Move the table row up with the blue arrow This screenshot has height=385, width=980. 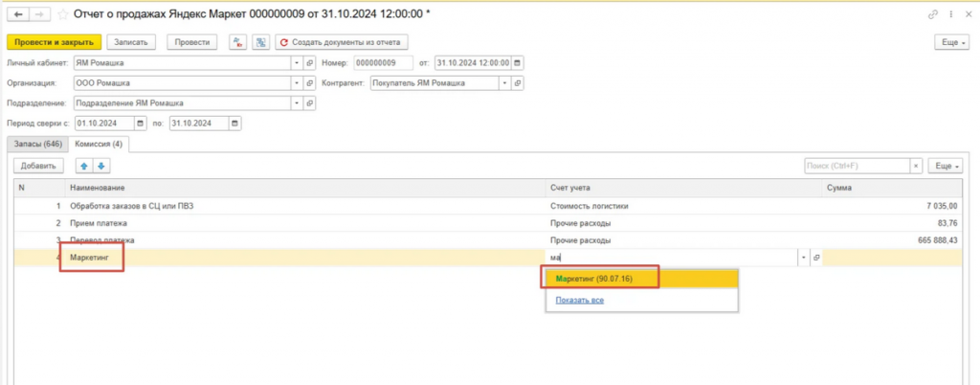tap(84, 166)
